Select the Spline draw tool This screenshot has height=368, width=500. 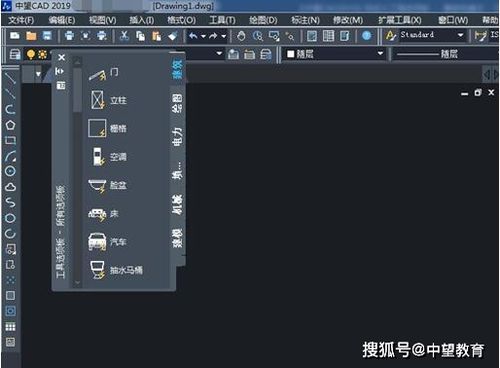(10, 202)
